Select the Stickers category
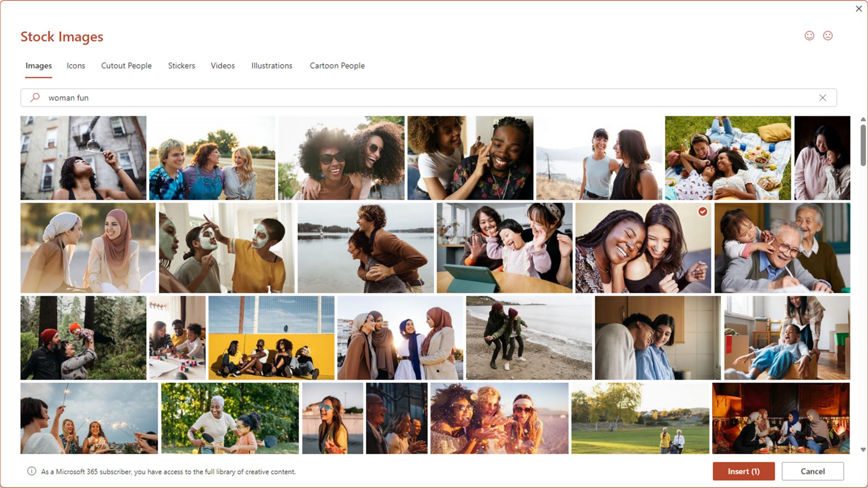This screenshot has width=868, height=488. (x=181, y=65)
